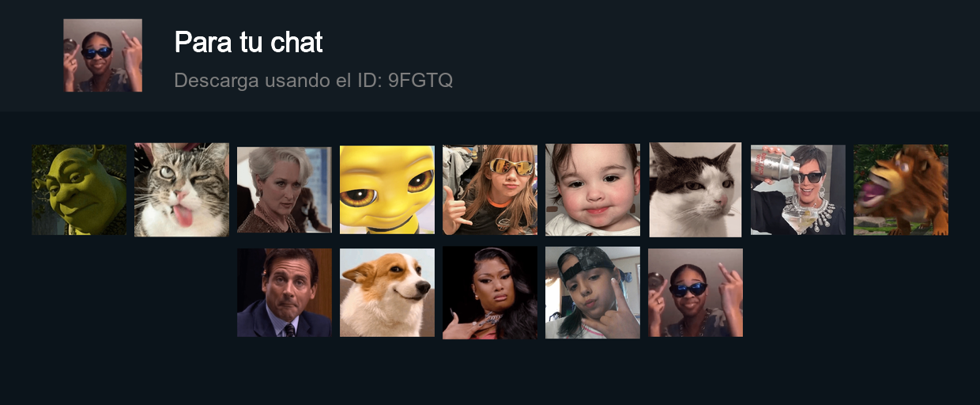Select the backwards cap rock-sign sticker
The width and height of the screenshot is (980, 405).
pyautogui.click(x=593, y=293)
